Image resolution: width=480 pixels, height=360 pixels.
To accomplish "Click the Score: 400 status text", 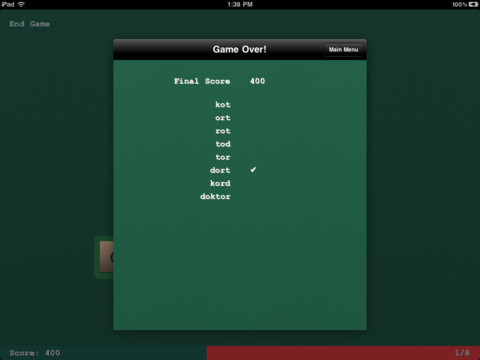I will tap(35, 353).
